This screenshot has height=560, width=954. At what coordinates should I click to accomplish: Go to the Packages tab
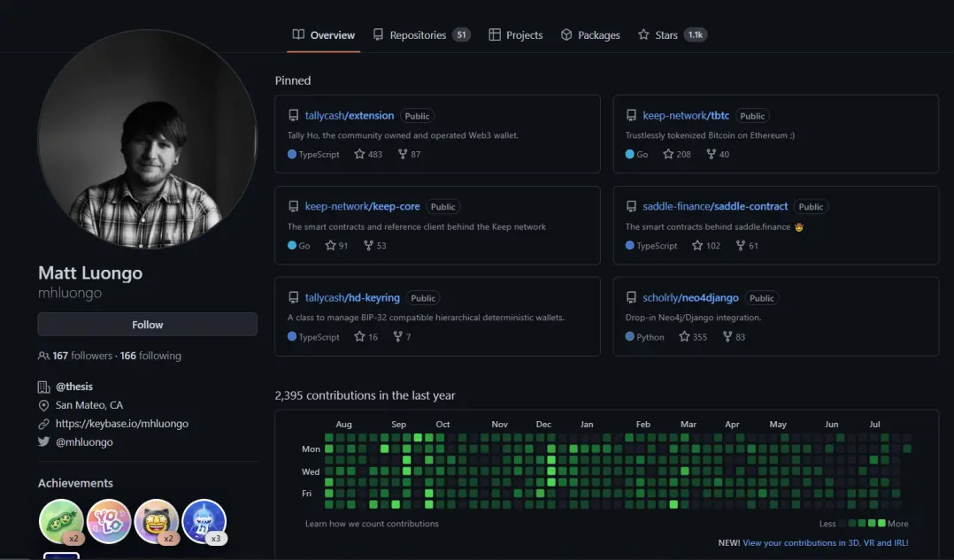click(x=590, y=35)
